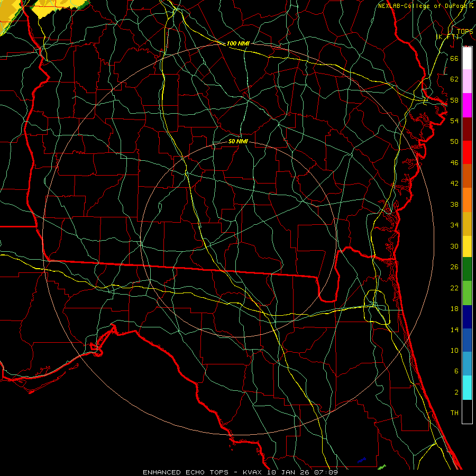Click the legend value "26"
The width and height of the screenshot is (476, 476).
click(454, 267)
